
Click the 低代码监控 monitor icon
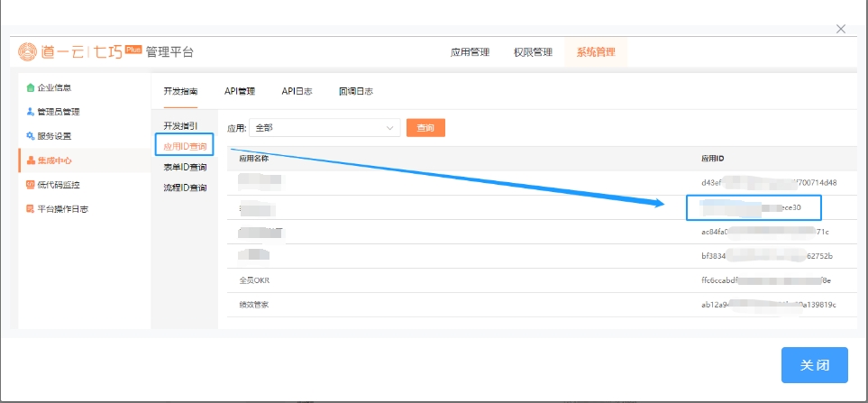(x=31, y=185)
